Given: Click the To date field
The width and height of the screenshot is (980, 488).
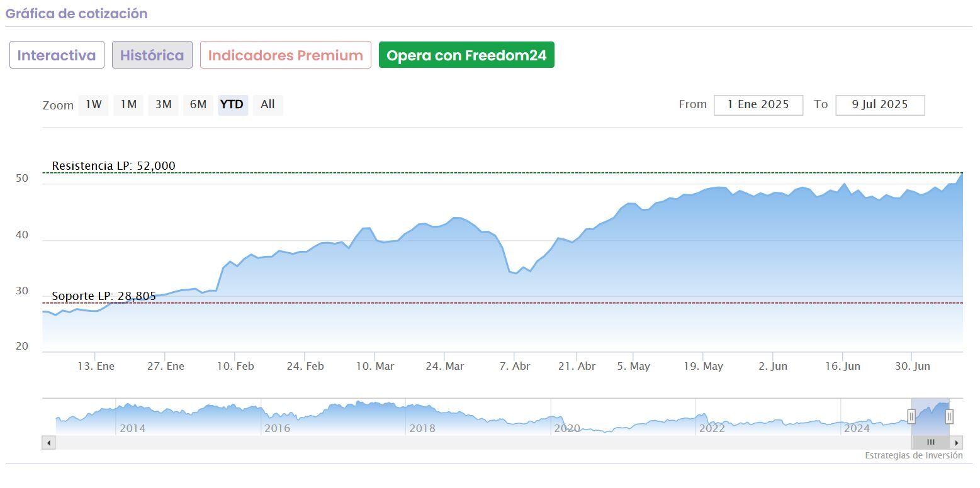Looking at the screenshot, I should [x=880, y=105].
